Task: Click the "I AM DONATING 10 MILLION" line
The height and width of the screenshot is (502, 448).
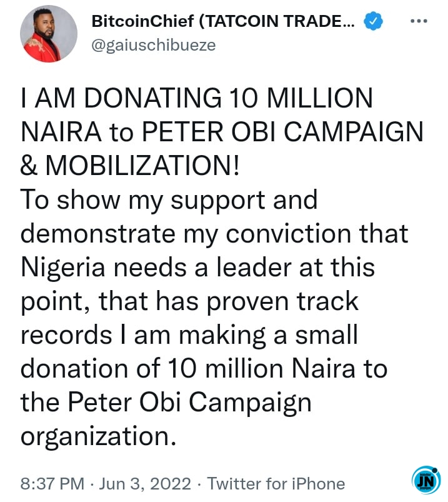Action: [x=197, y=100]
